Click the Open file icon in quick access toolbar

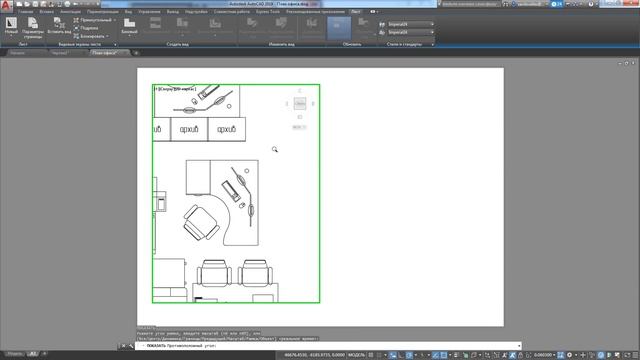(x=27, y=4)
